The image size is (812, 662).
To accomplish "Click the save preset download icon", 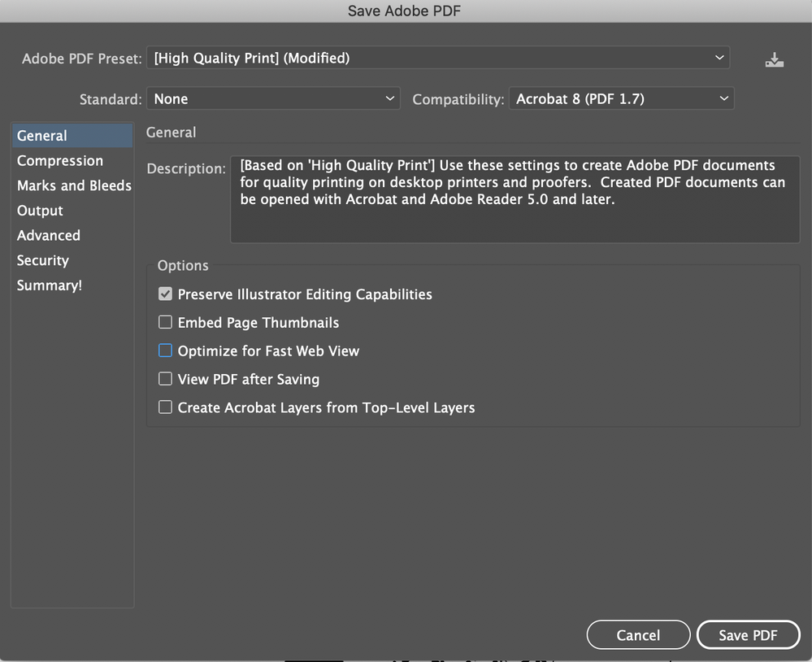I will [x=774, y=59].
